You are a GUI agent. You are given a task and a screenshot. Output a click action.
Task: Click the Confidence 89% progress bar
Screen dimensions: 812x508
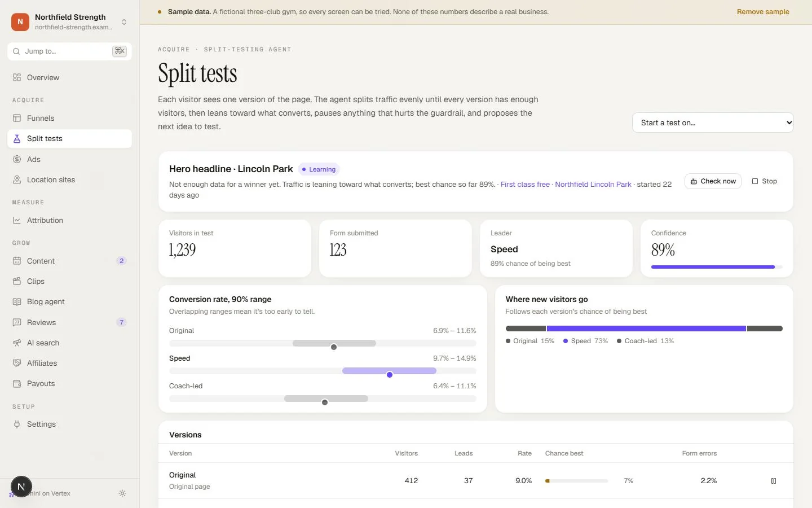tap(717, 267)
